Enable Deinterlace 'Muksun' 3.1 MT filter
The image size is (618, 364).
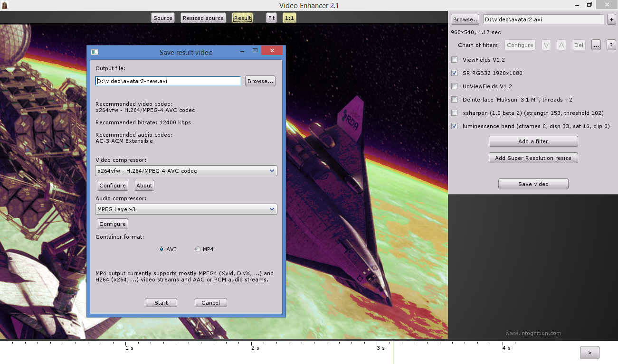(x=455, y=100)
